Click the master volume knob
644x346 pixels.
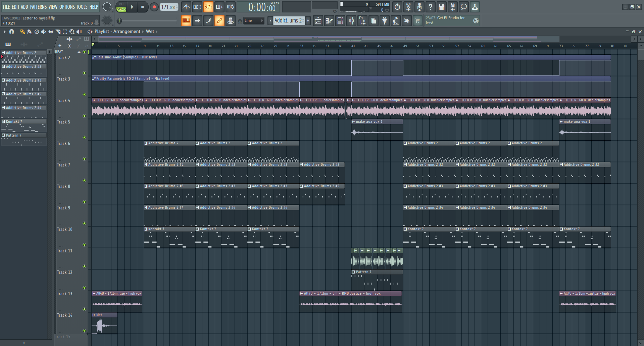click(x=107, y=7)
